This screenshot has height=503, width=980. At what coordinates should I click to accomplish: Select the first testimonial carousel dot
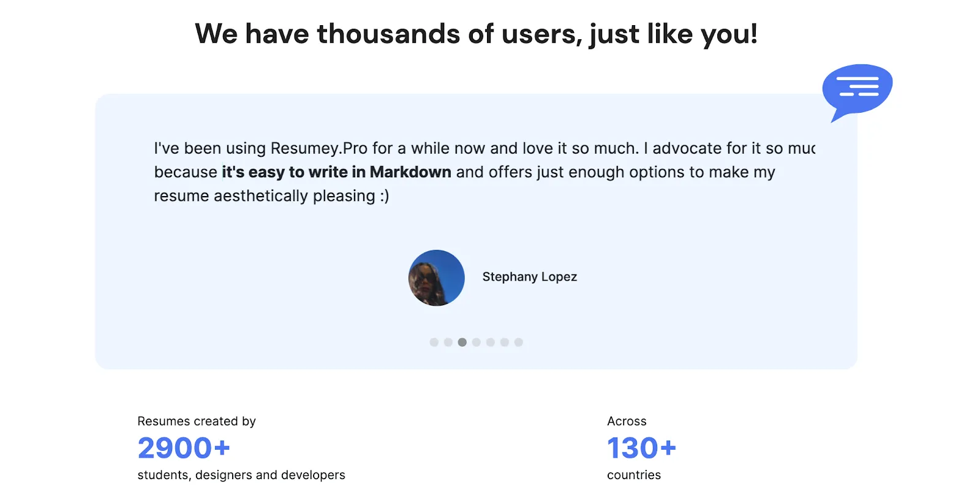click(x=434, y=342)
